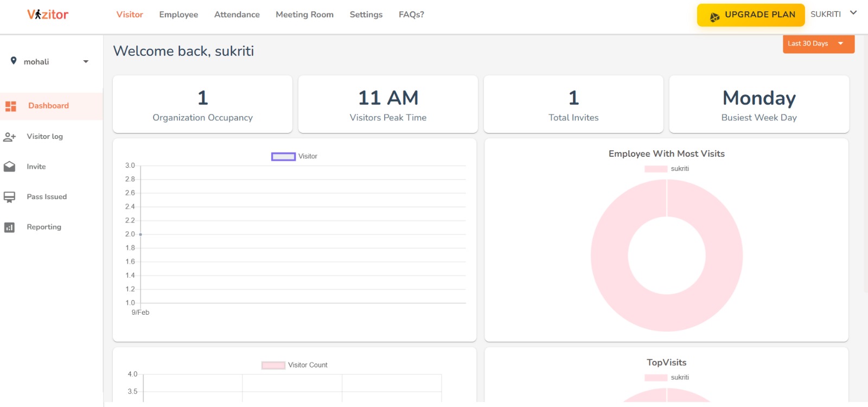Click the Welcome back, sukriti heading
This screenshot has width=868, height=407.
[x=183, y=51]
